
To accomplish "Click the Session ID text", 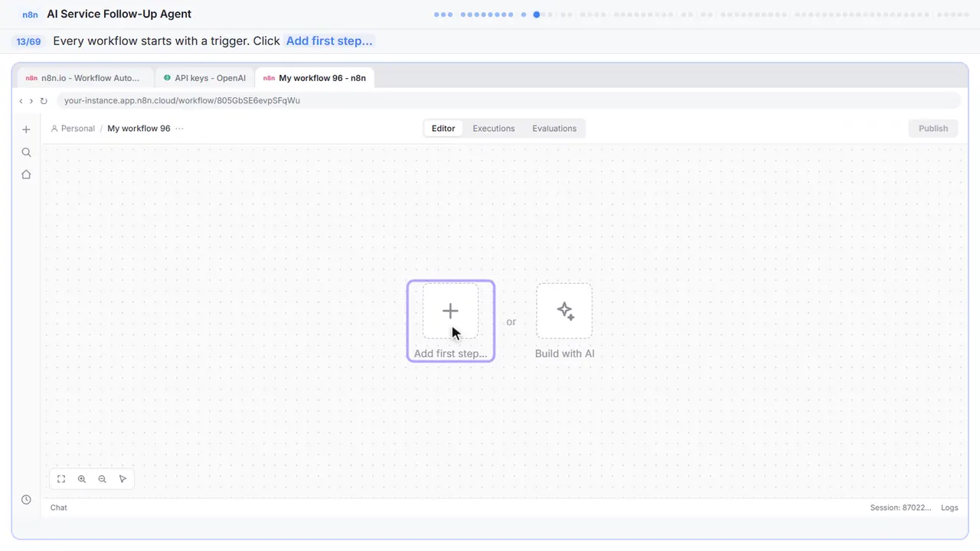I will [x=901, y=507].
